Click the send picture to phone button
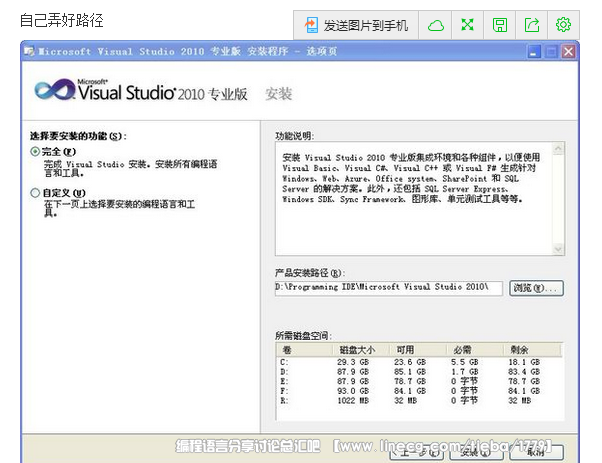602x463 pixels. (x=356, y=25)
